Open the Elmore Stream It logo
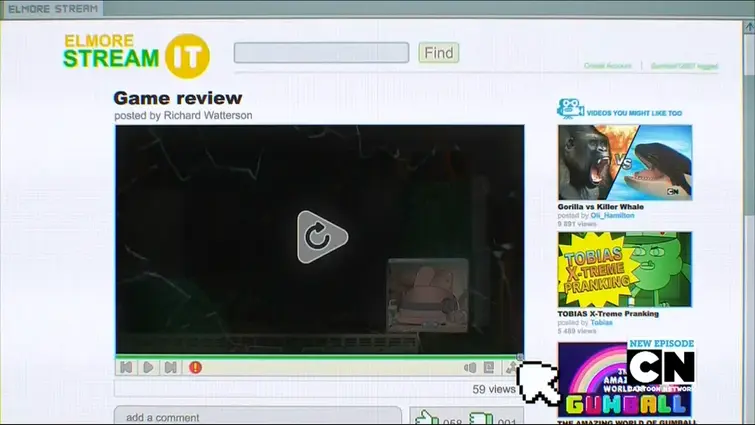755x425 pixels. (x=137, y=56)
